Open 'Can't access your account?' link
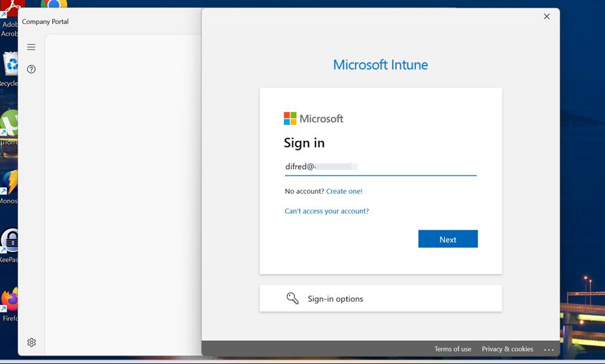This screenshot has height=364, width=605. [326, 211]
